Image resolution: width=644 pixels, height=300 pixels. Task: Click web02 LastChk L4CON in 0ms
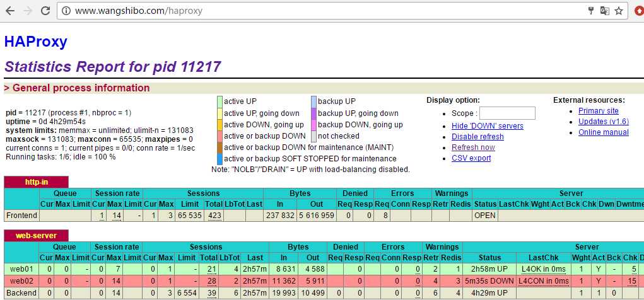(x=543, y=281)
